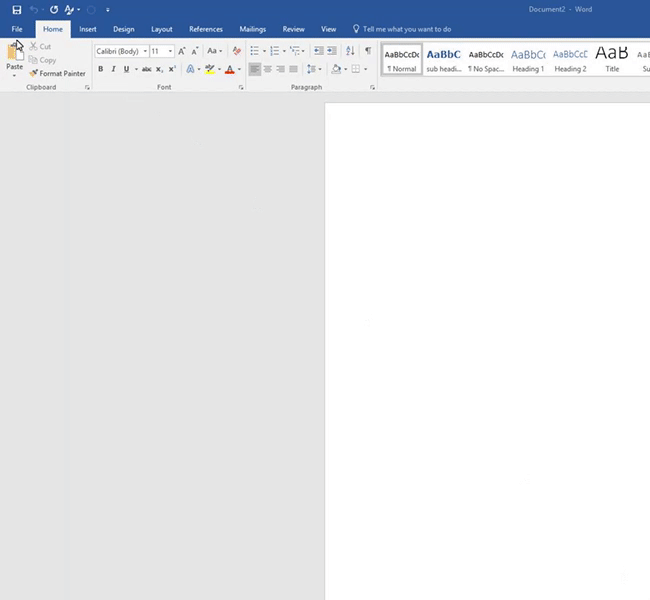Click the Increase Font Size icon
Viewport: 650px width, 600px height.
coord(182,51)
